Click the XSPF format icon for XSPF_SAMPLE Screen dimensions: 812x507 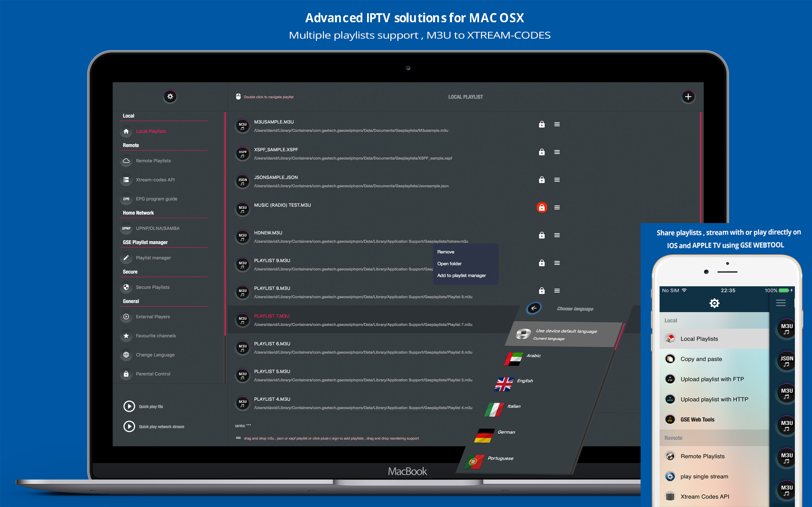click(241, 152)
